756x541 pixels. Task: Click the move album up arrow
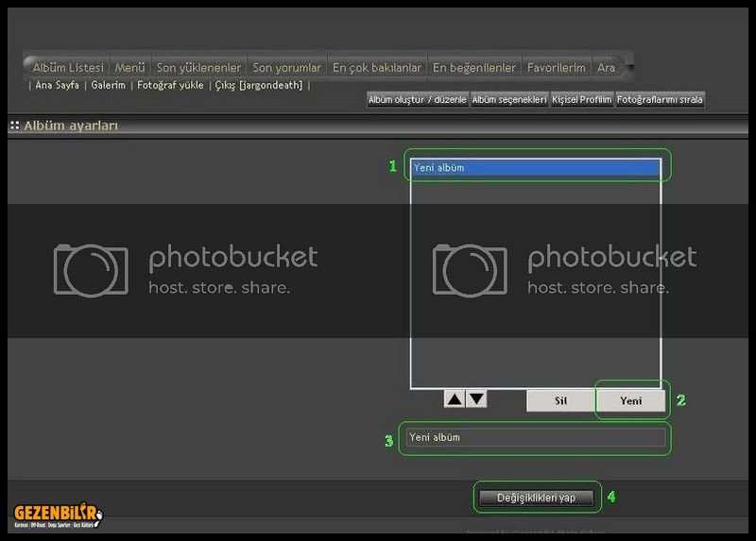(x=455, y=399)
